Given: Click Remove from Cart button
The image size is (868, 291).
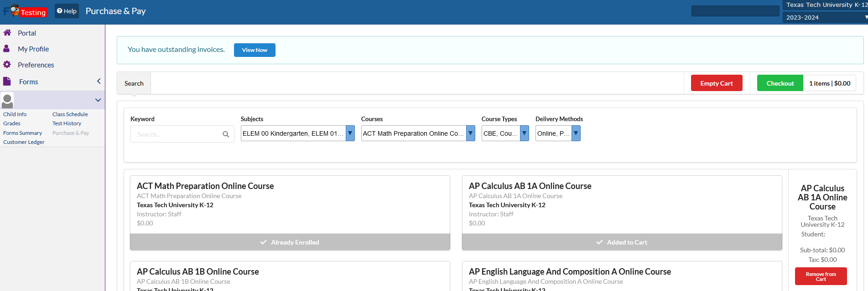Looking at the screenshot, I should [x=821, y=276].
